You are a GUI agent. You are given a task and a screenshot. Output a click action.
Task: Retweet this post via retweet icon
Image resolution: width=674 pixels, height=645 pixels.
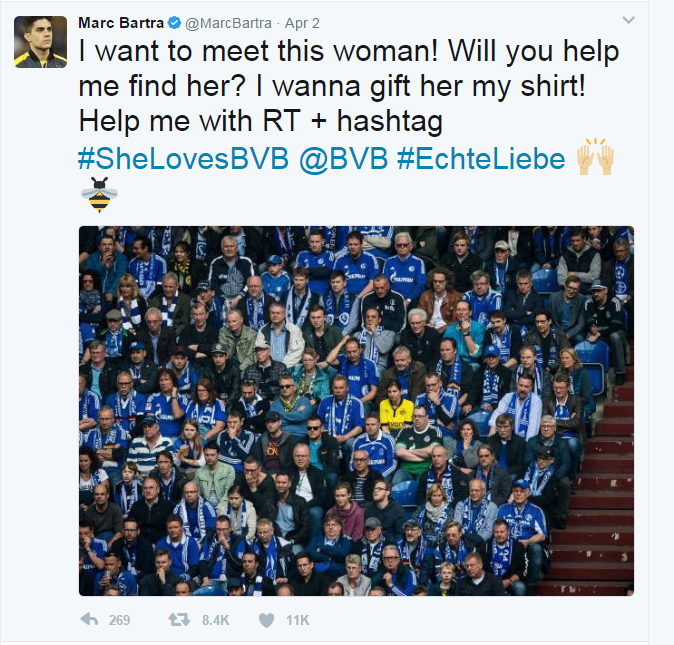pyautogui.click(x=179, y=620)
